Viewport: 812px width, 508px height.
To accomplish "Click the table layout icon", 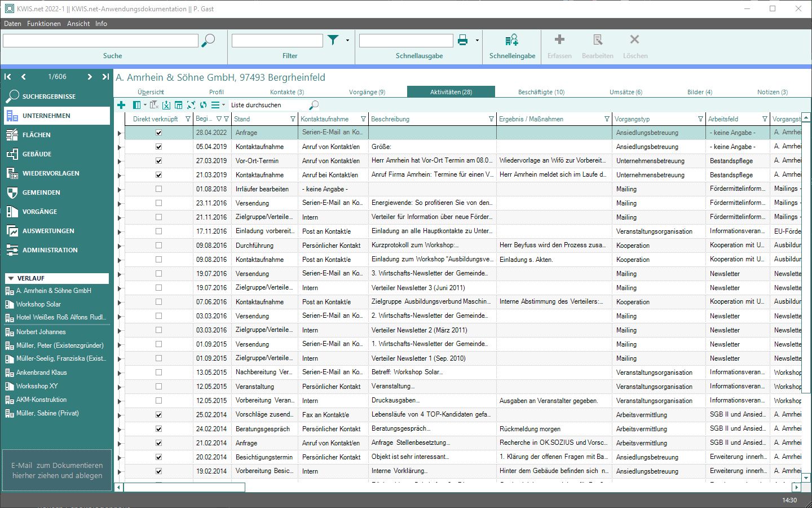I will 179,105.
